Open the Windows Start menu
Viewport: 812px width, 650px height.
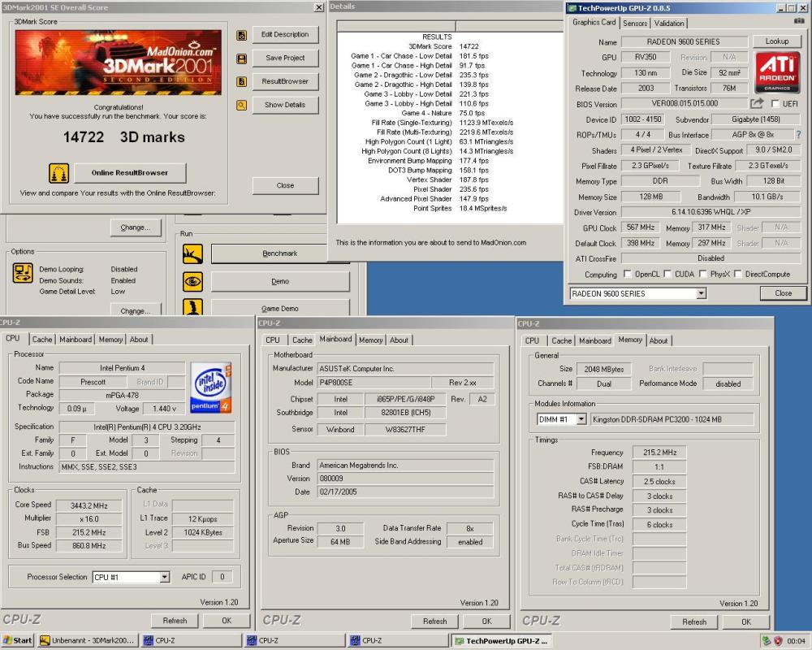pyautogui.click(x=18, y=640)
